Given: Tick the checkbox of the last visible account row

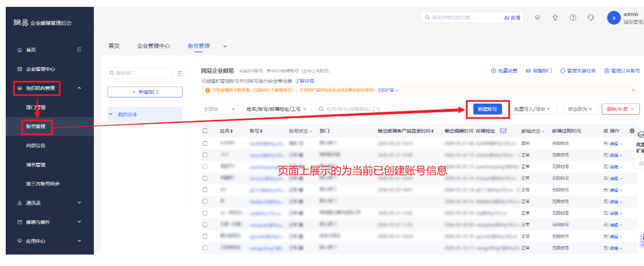Looking at the screenshot, I should click(205, 248).
